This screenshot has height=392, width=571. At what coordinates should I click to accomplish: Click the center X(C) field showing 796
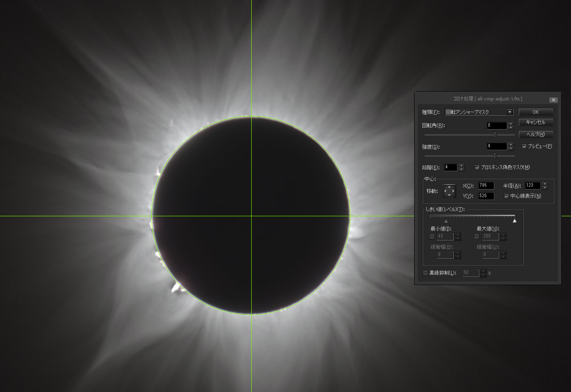(x=486, y=185)
